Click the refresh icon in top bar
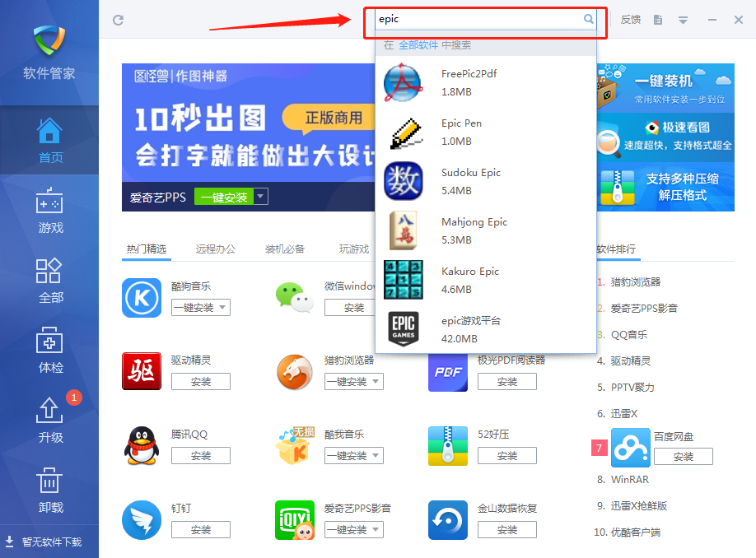The image size is (756, 558). click(x=119, y=20)
